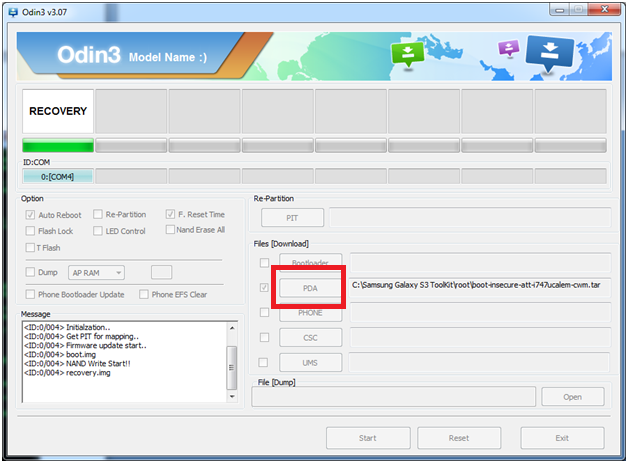The image size is (628, 463).
Task: Click the purple download bubble icon in banner
Action: tap(508, 48)
